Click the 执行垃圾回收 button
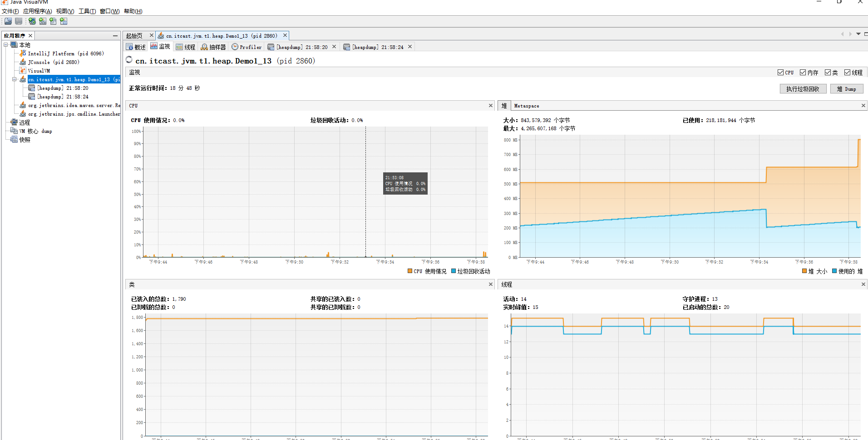 click(x=803, y=89)
